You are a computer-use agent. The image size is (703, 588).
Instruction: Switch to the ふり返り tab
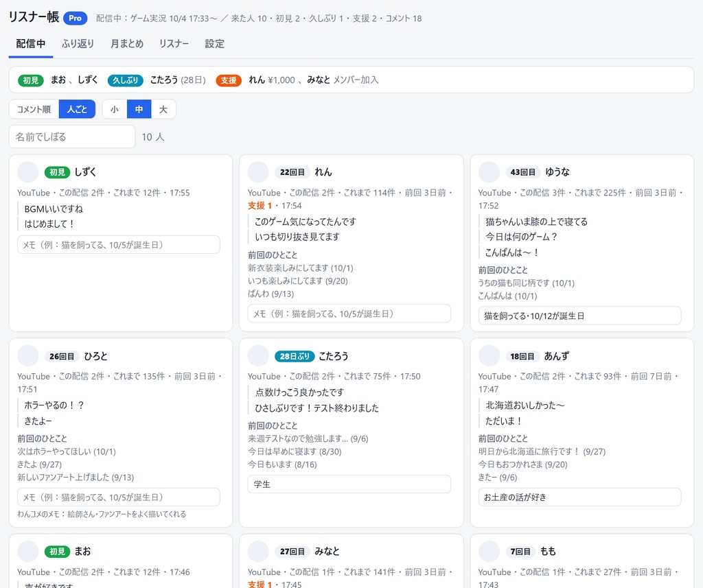pyautogui.click(x=78, y=43)
